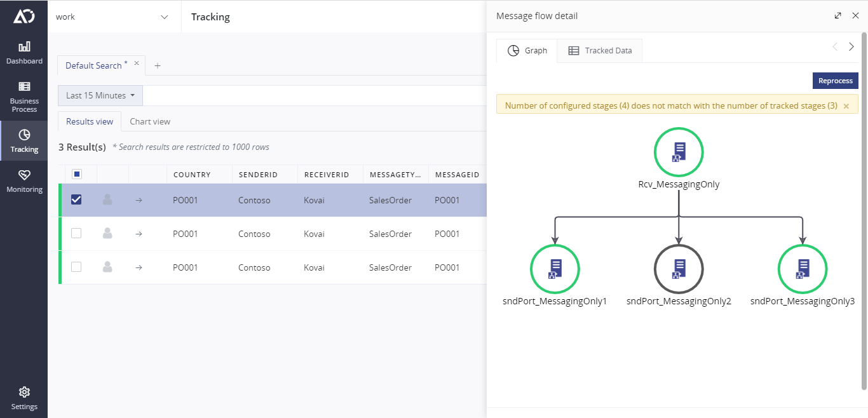Click the Rcv_MessagingOnly node icon
This screenshot has width=868, height=418.
[x=679, y=152]
